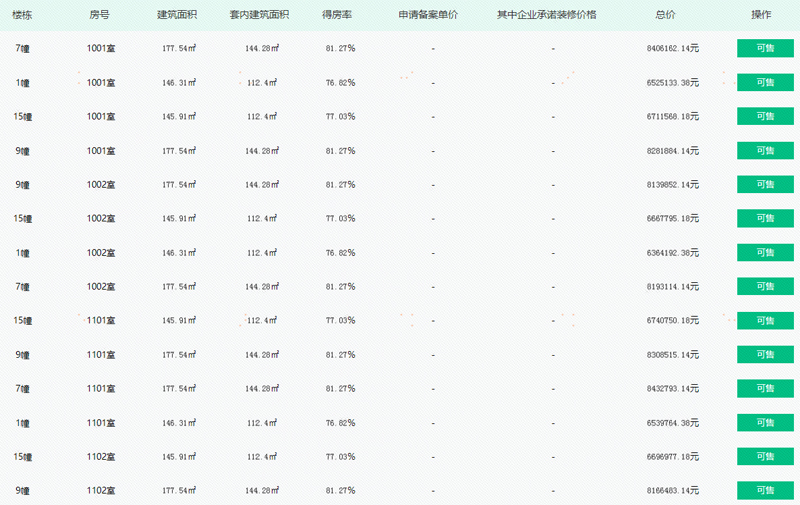Viewport: 800px width, 505px height.
Task: Click room number 1002室 in 1幢 row
Action: point(101,252)
